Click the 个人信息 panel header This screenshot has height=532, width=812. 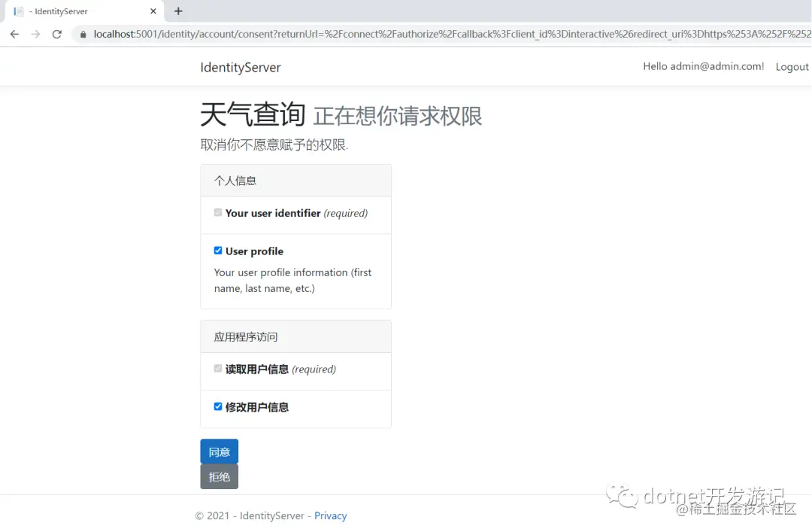click(x=295, y=181)
